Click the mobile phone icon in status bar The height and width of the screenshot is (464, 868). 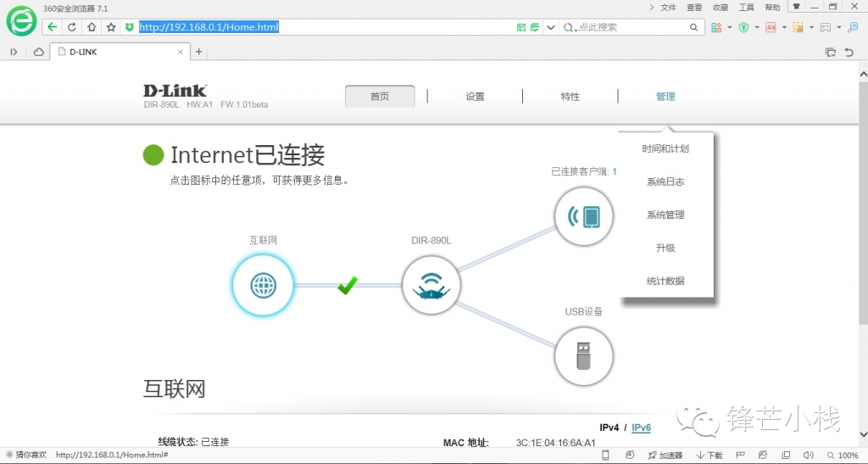click(x=605, y=456)
